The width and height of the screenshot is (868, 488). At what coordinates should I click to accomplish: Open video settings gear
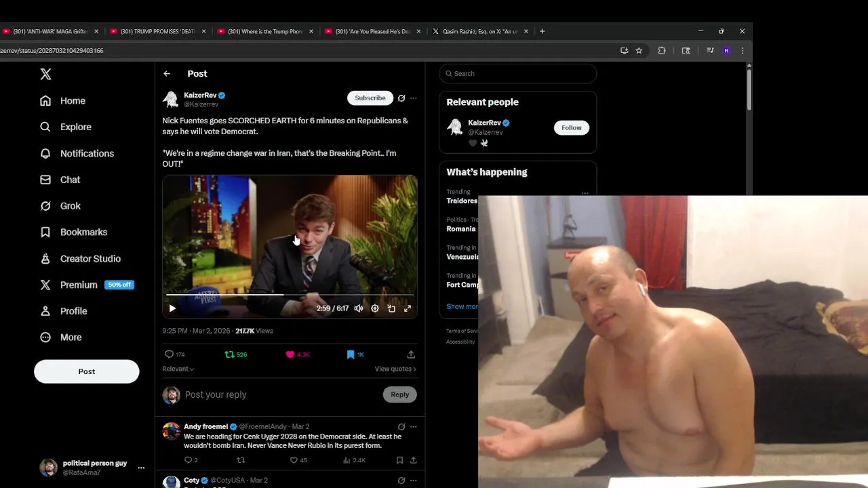(375, 308)
